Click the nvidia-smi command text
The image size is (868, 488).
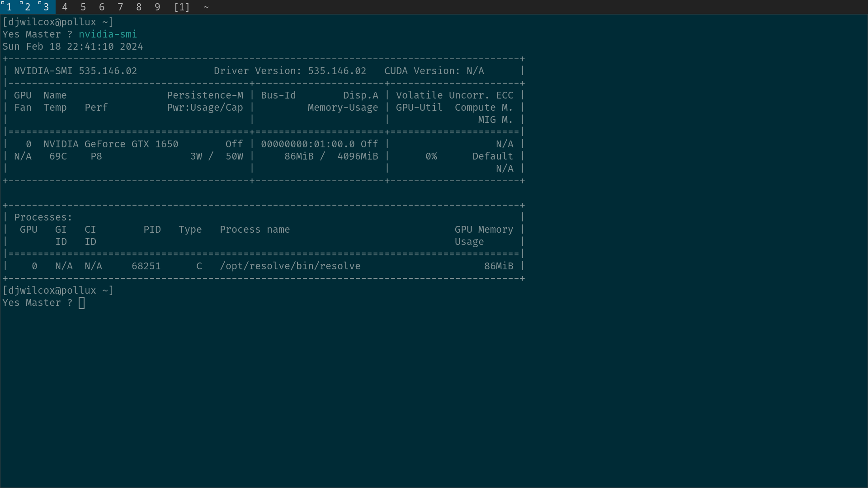point(108,34)
